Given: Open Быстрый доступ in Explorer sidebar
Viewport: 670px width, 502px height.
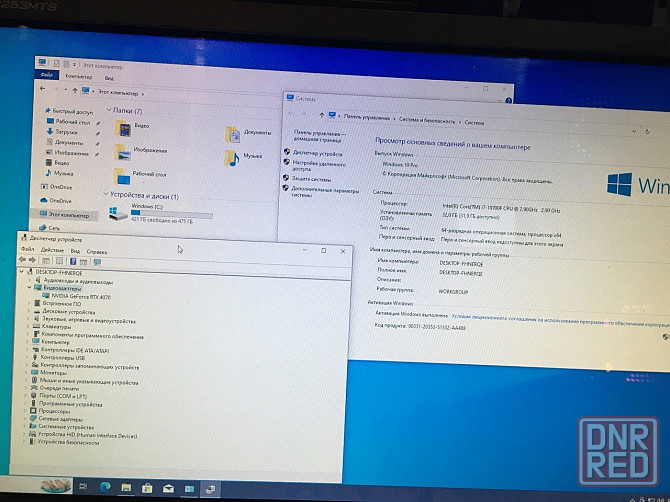Looking at the screenshot, I should [x=72, y=112].
